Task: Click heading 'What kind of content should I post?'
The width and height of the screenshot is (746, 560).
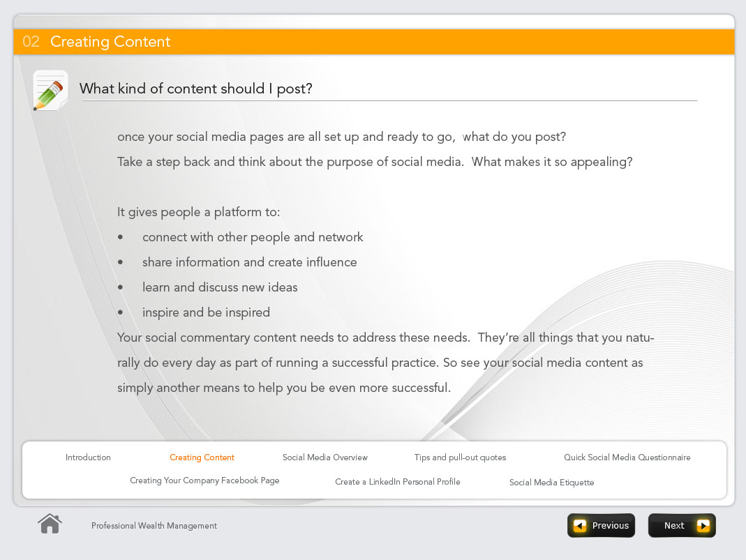Action: click(195, 89)
